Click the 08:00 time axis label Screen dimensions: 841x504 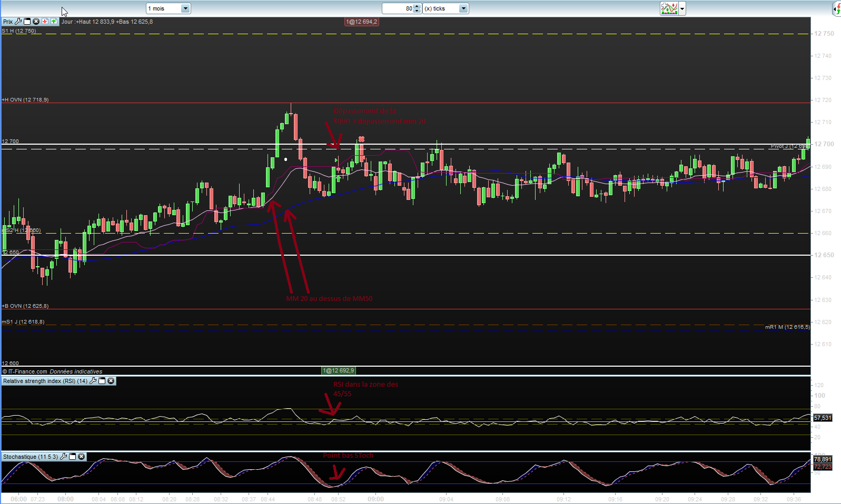pos(65,499)
